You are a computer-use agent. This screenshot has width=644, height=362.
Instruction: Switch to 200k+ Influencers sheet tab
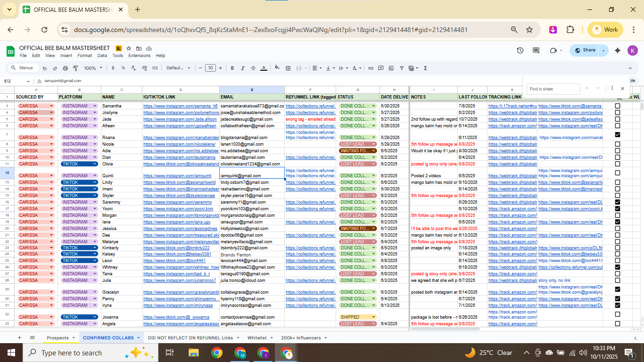tap(301, 338)
